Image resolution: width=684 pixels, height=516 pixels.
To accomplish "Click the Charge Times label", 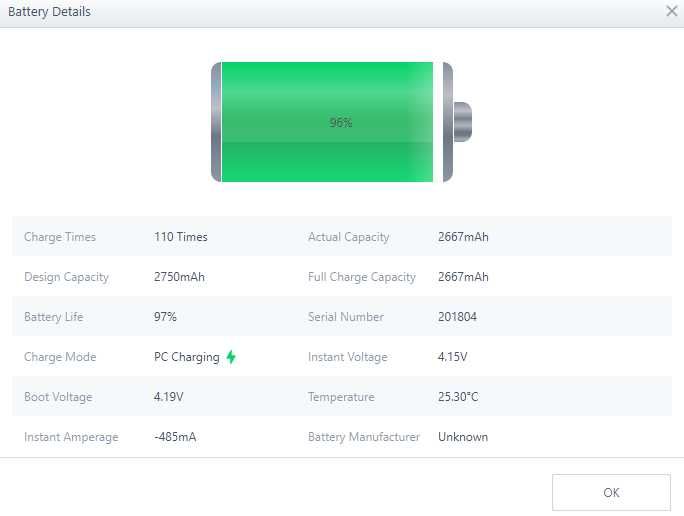I will pyautogui.click(x=60, y=237).
